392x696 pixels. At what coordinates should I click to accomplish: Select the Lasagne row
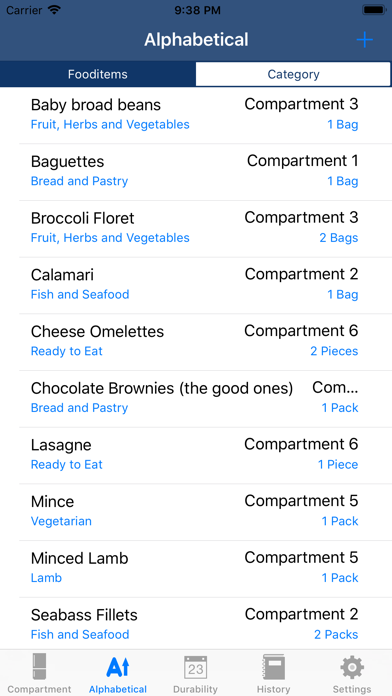click(196, 455)
